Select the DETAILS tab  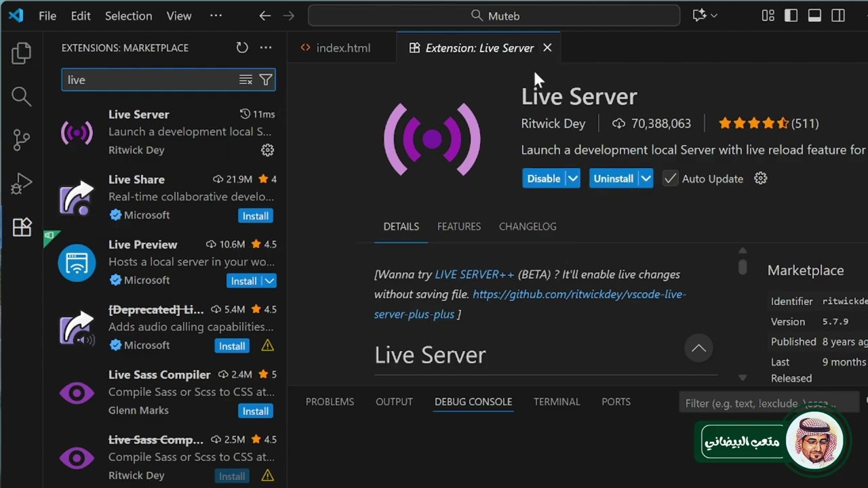401,226
